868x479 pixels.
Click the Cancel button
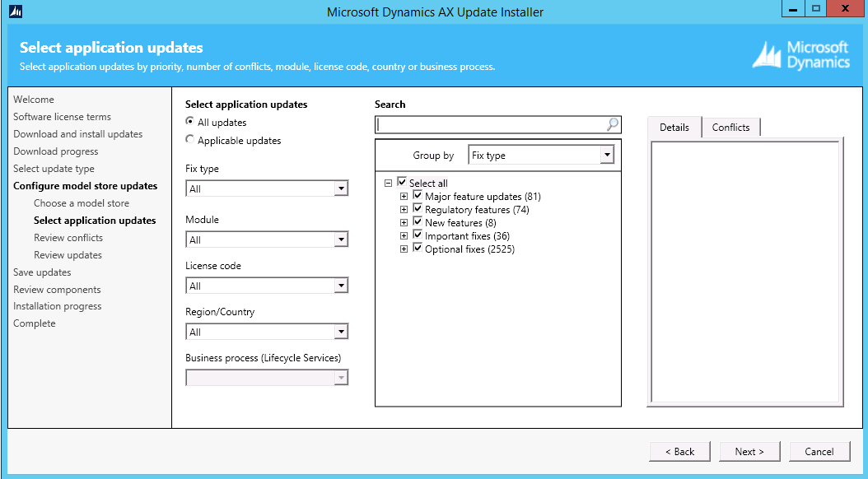point(819,451)
